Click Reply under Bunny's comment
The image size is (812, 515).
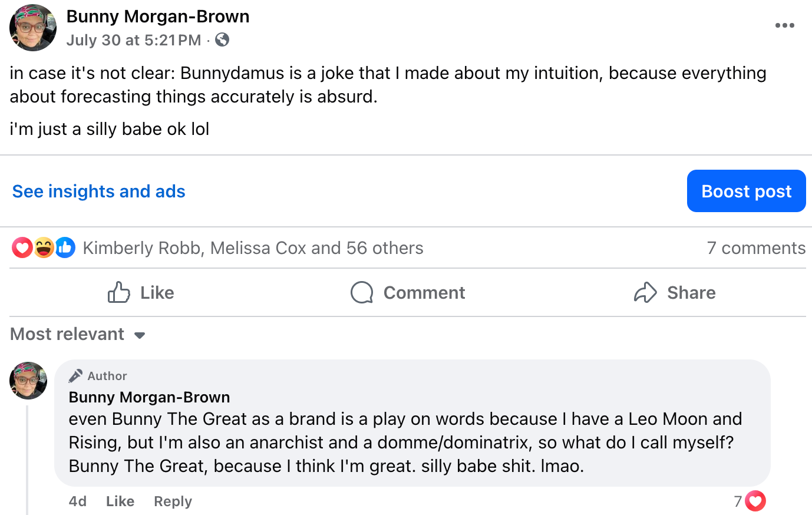point(173,501)
